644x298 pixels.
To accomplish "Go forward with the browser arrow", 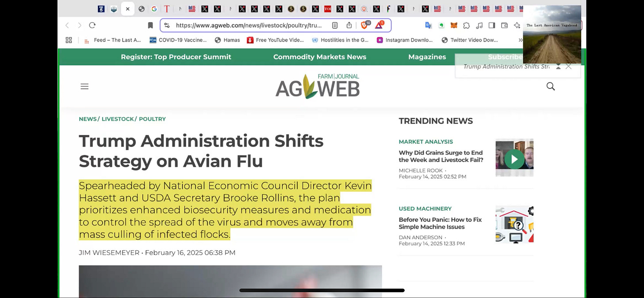I will point(80,25).
